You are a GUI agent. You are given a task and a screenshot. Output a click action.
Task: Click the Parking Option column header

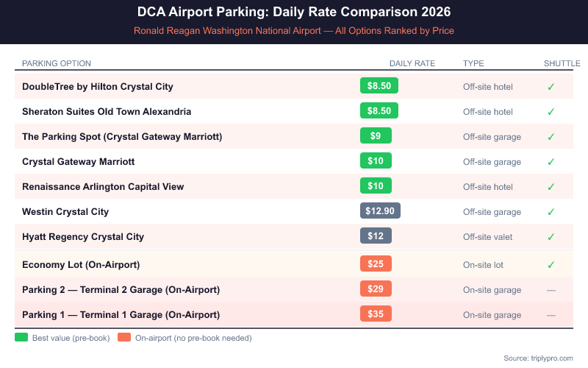pyautogui.click(x=57, y=63)
